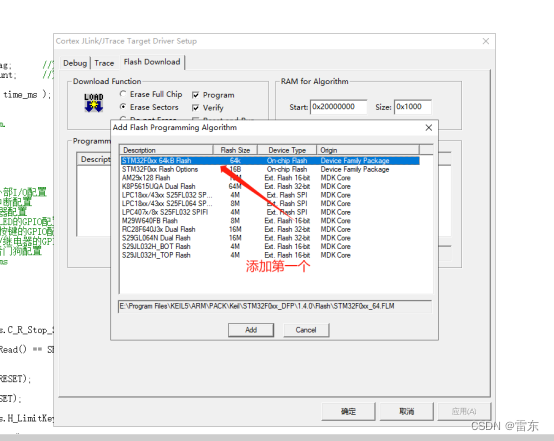Viewport: 554px width, 441px height.
Task: Select M29W640FB Flash row
Action: point(270,221)
